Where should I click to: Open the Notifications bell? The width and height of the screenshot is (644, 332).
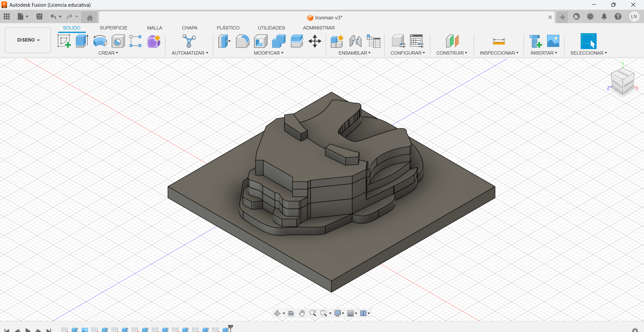coord(604,16)
